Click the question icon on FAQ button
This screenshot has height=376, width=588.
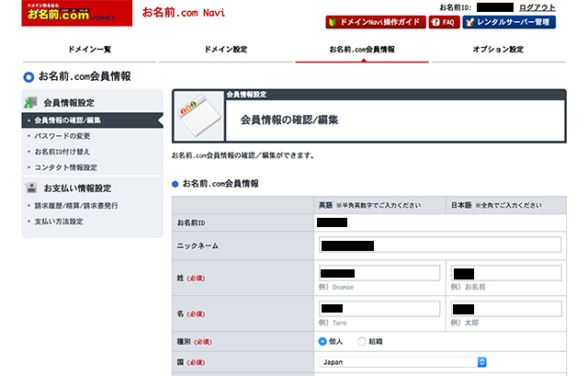tap(435, 22)
